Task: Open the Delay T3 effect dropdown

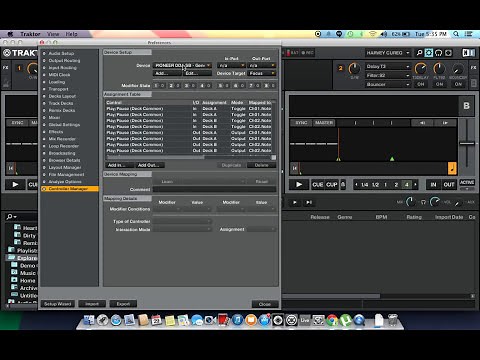Action: click(x=388, y=66)
